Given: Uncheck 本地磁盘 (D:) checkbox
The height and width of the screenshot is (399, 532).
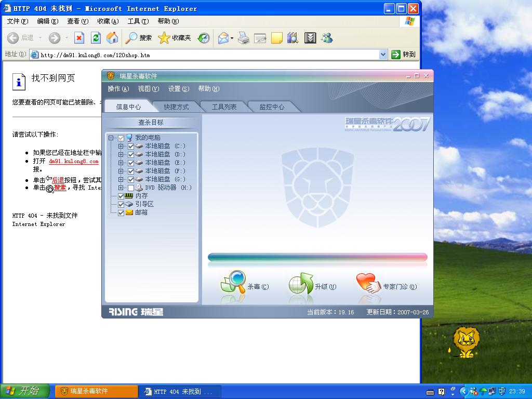Looking at the screenshot, I should (x=131, y=154).
